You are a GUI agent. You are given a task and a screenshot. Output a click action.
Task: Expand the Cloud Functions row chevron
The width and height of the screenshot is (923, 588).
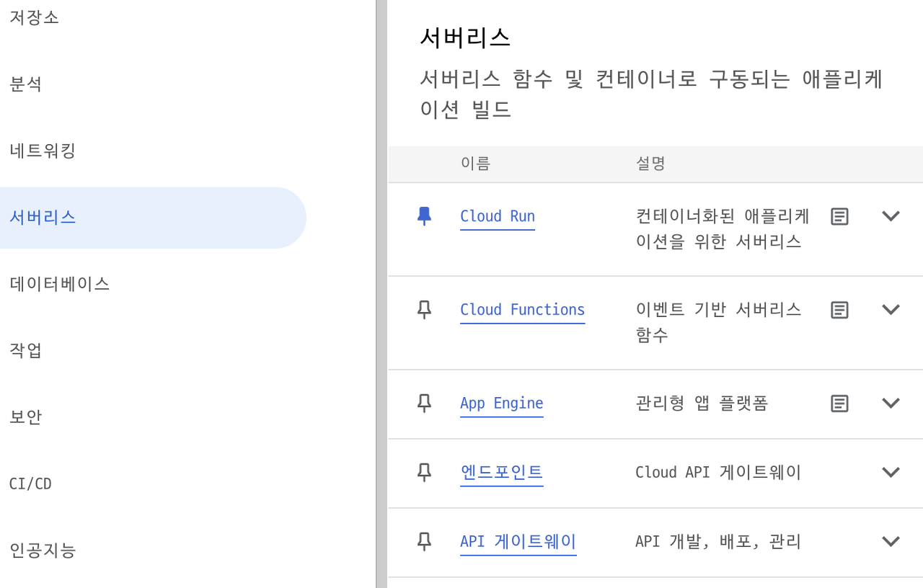[x=891, y=310]
